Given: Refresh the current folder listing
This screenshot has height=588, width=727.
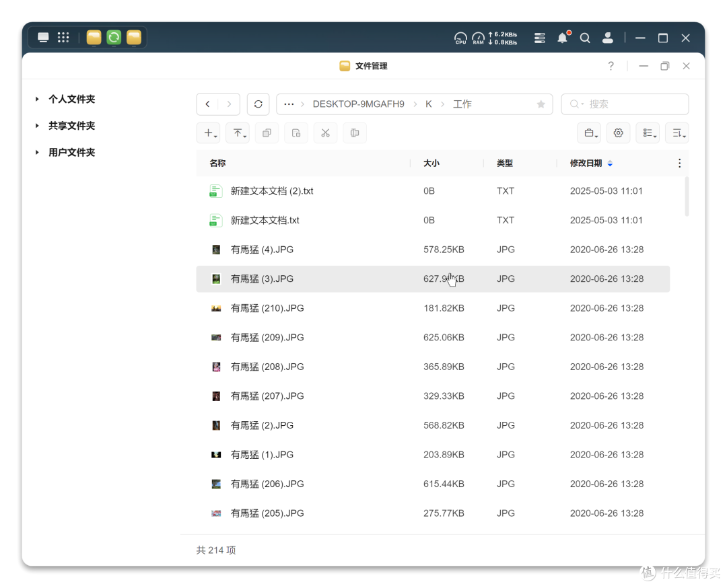Looking at the screenshot, I should (258, 104).
